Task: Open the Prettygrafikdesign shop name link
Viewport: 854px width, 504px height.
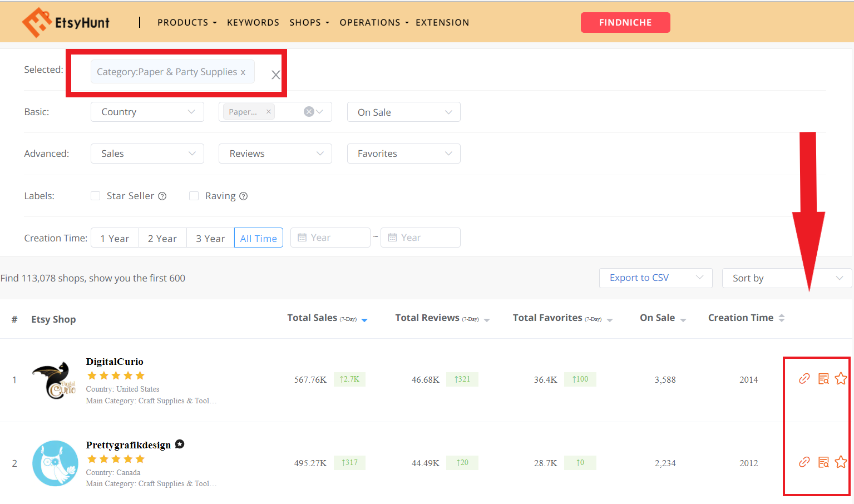Action: [129, 445]
